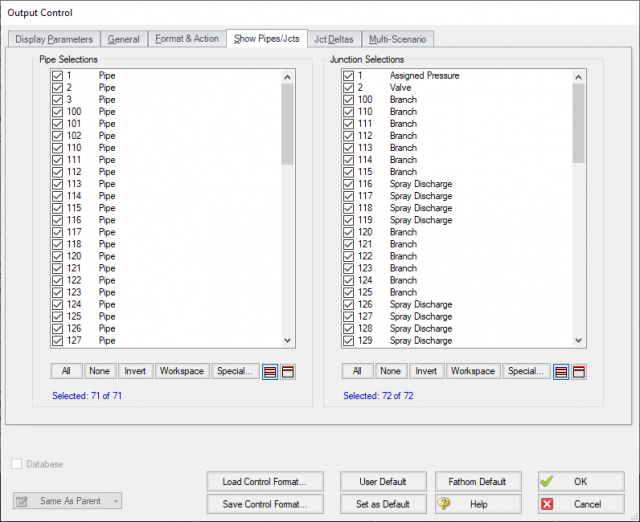Toggle the checkbox for Pipe 113
640x522 pixels.
[58, 184]
